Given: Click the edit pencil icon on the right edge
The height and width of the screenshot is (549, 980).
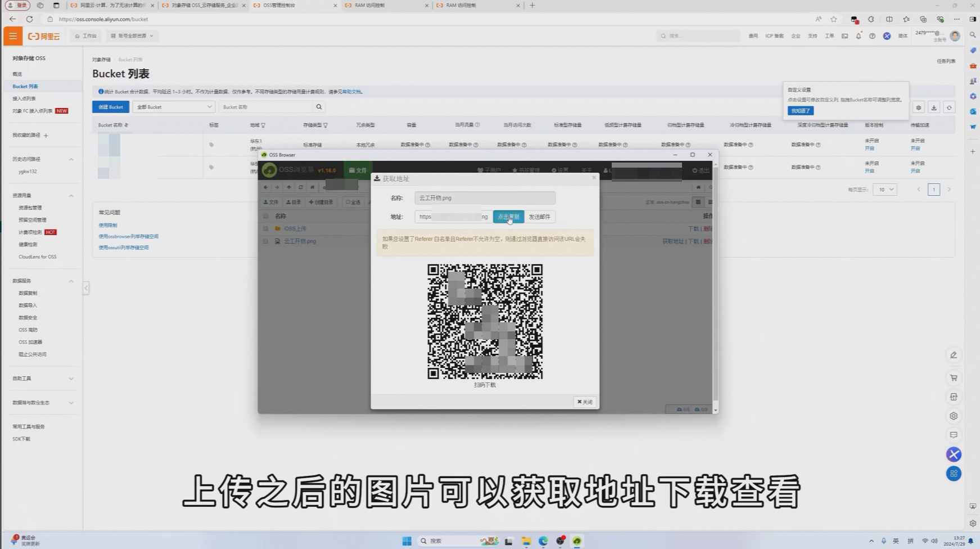Looking at the screenshot, I should 954,355.
